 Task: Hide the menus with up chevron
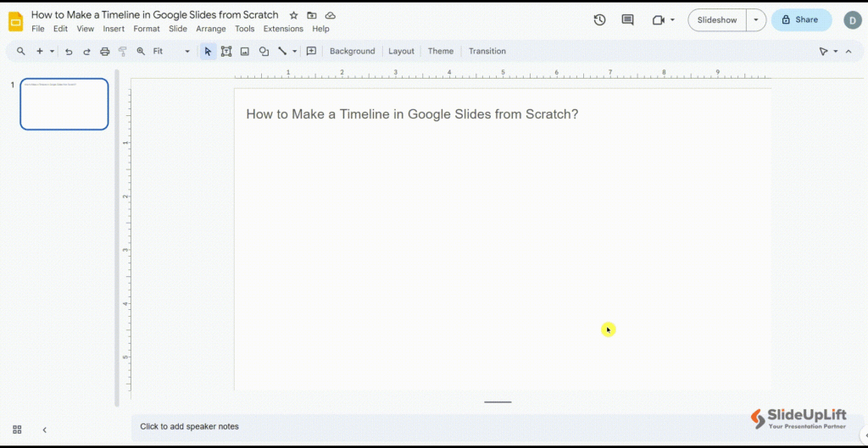pyautogui.click(x=849, y=52)
